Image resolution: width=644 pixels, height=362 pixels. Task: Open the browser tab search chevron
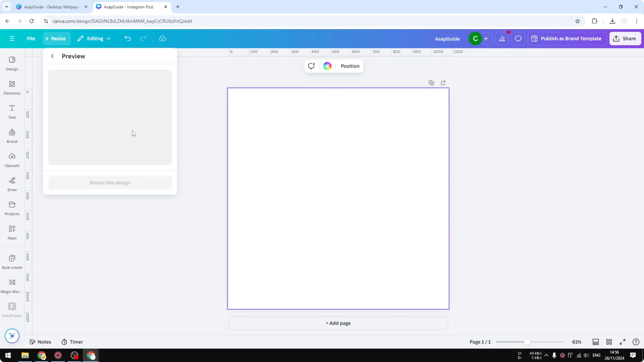click(x=6, y=7)
